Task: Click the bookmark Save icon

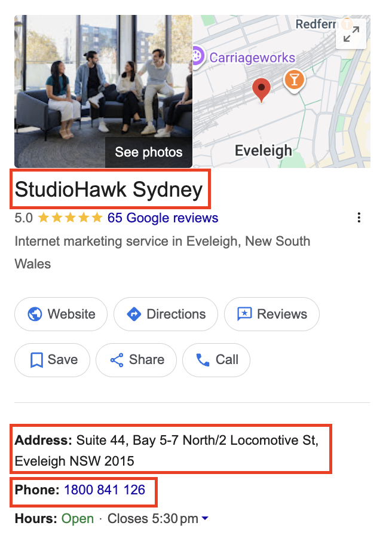Action: point(36,360)
